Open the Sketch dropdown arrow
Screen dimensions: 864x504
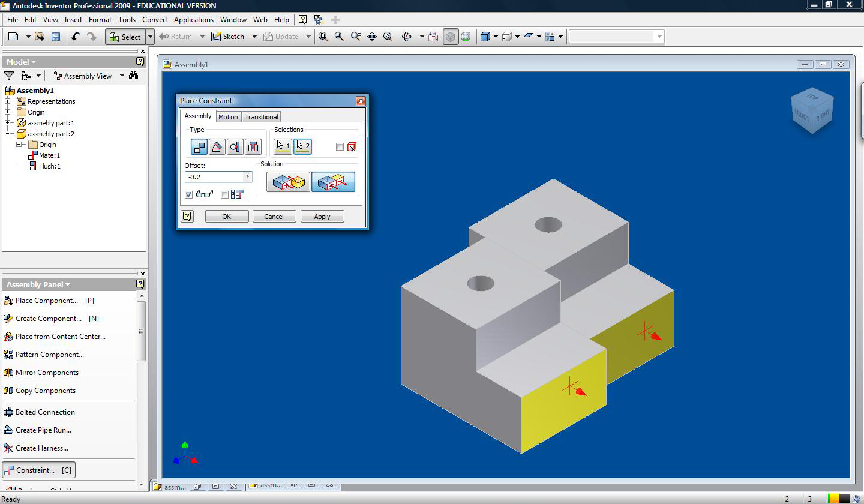pyautogui.click(x=254, y=37)
